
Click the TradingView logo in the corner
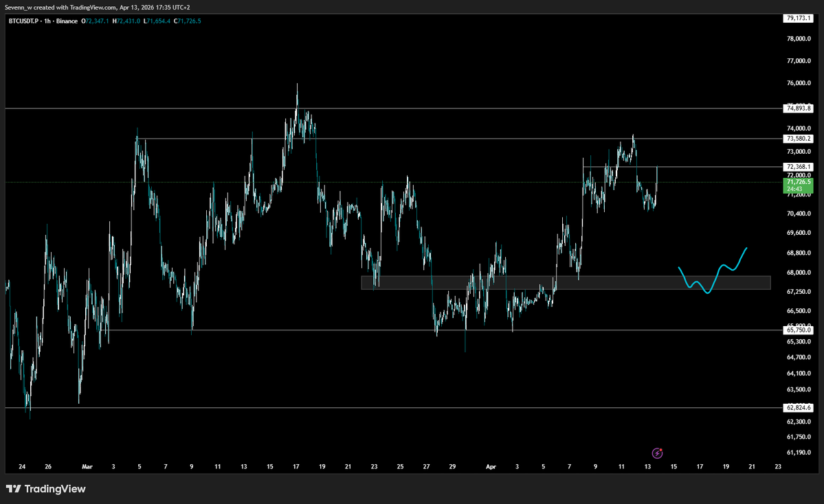pos(46,489)
